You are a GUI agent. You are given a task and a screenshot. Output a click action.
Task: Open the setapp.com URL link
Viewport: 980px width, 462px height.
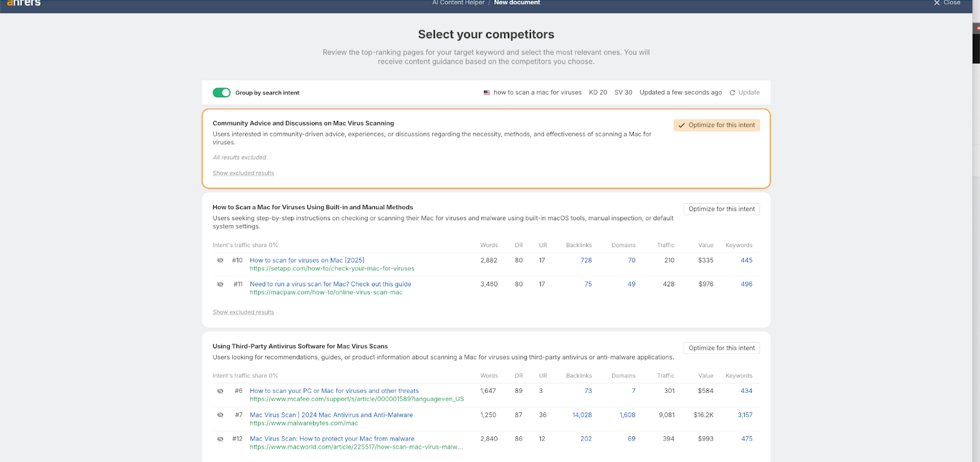(332, 269)
